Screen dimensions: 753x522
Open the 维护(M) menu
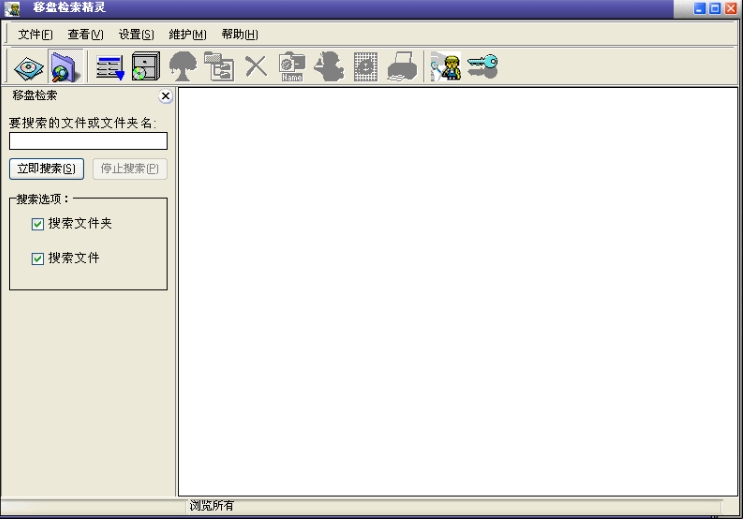coord(187,35)
